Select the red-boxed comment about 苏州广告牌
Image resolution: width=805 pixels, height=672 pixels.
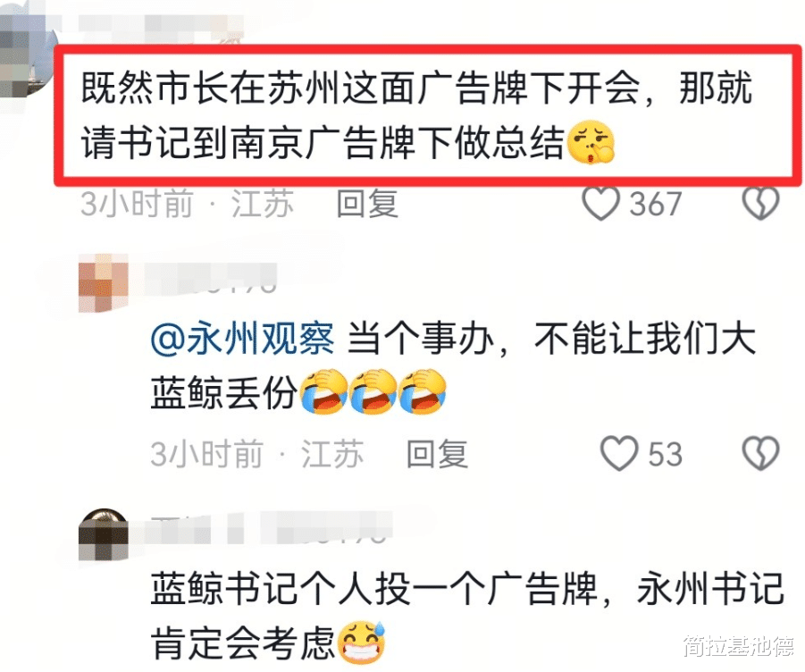click(428, 115)
